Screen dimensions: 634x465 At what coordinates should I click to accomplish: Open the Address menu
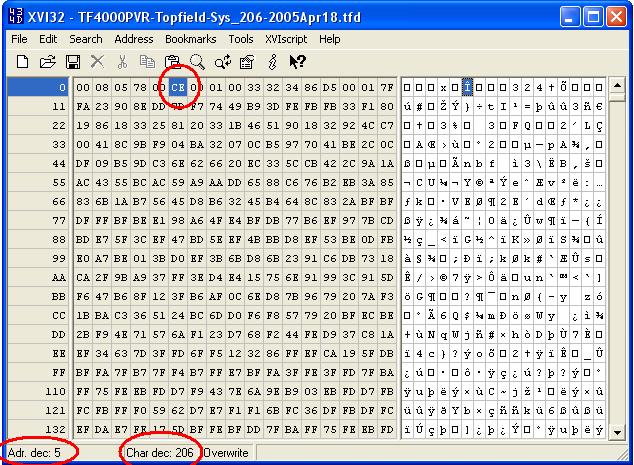coord(134,39)
